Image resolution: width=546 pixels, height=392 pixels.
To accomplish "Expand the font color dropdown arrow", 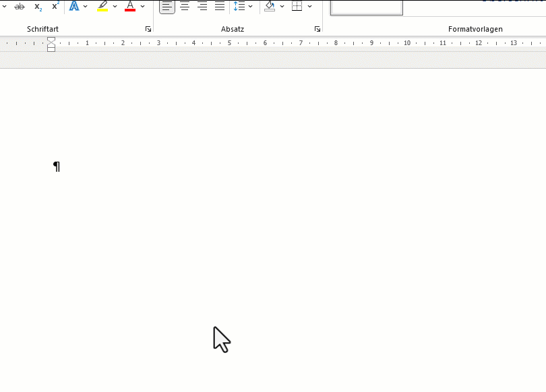I will click(143, 6).
